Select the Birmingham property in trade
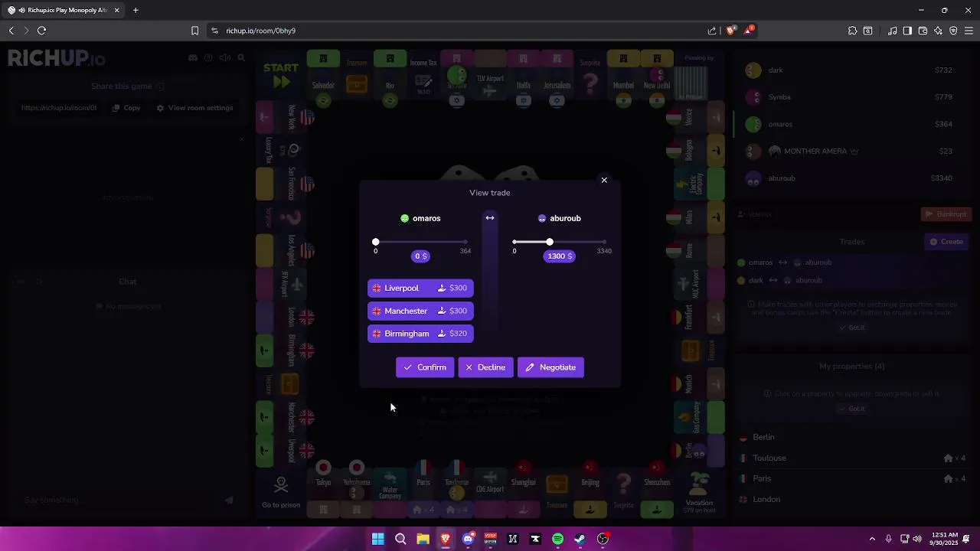This screenshot has height=551, width=980. 420,334
